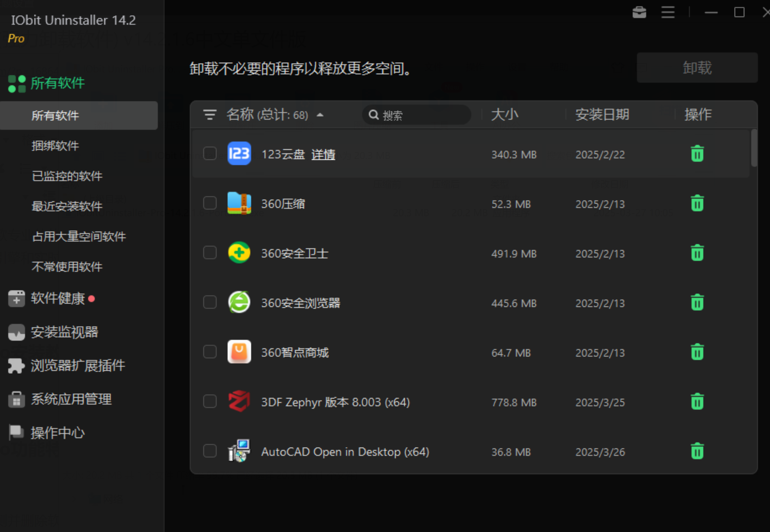Click the 安装监视器 sidebar icon
This screenshot has height=532, width=770.
click(16, 332)
